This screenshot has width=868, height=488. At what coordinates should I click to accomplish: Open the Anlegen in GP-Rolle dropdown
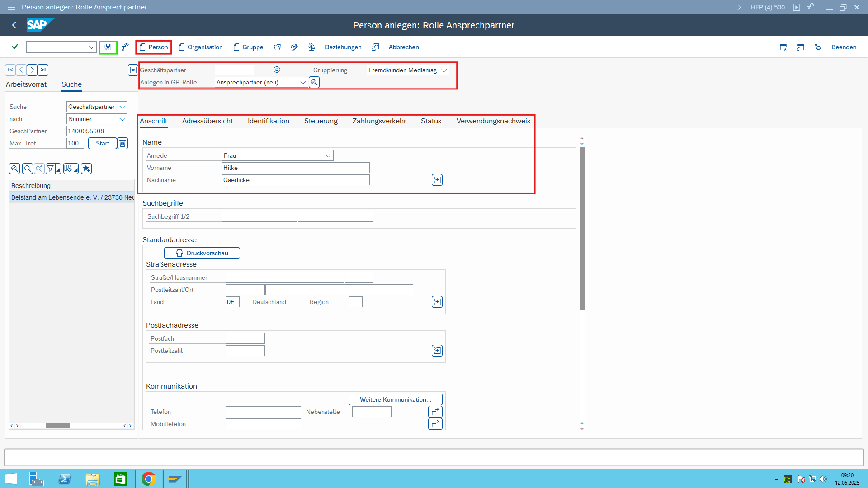click(x=303, y=82)
